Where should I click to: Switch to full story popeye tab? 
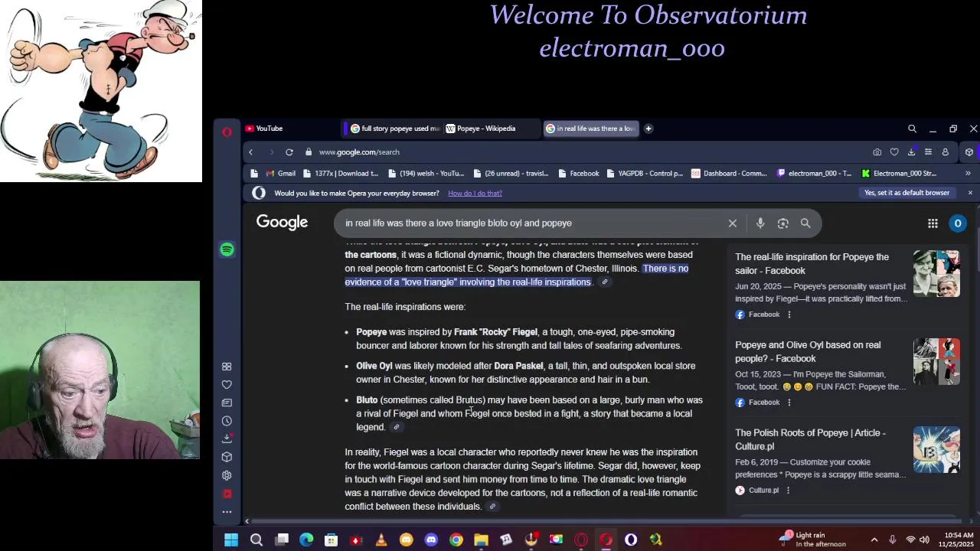pyautogui.click(x=394, y=129)
